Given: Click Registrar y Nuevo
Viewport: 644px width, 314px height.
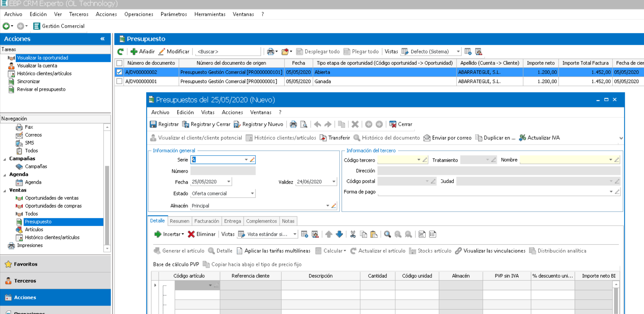Looking at the screenshot, I should point(258,124).
